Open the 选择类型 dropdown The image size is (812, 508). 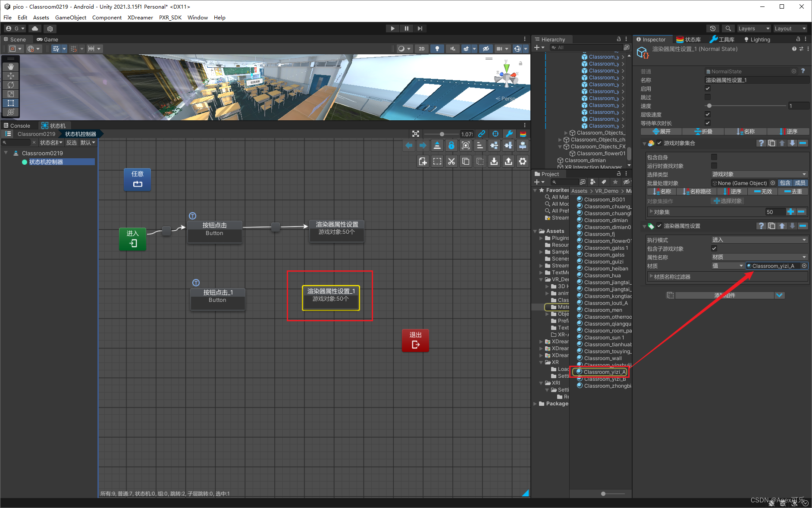[759, 174]
